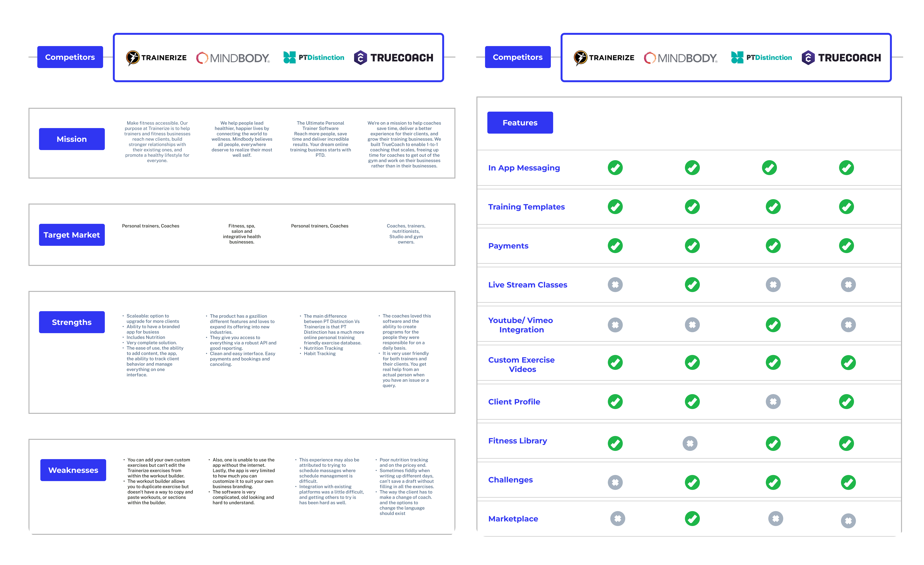
Task: Click the Mindbody logo above the Mission table
Action: click(233, 58)
